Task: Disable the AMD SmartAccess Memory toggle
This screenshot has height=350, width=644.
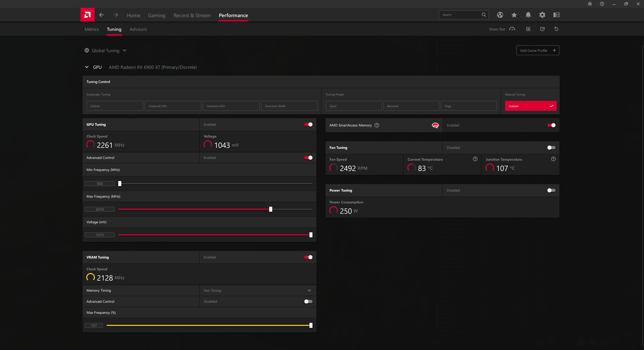Action: 551,125
